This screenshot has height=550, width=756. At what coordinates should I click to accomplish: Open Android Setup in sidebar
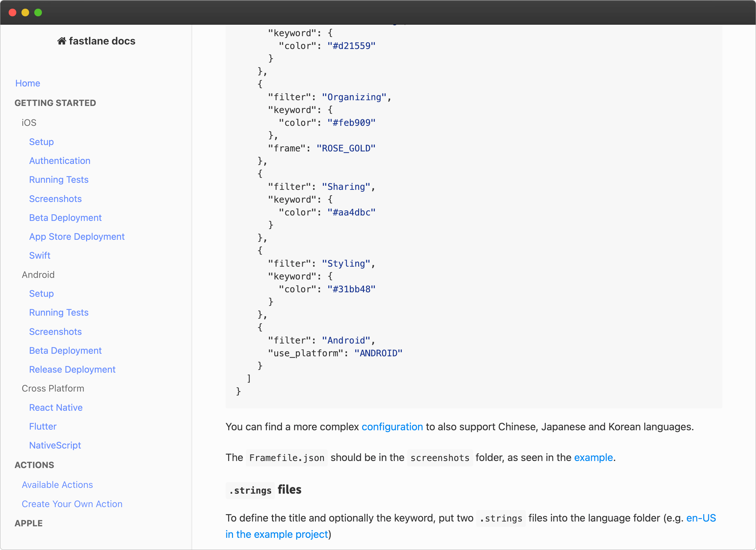41,294
